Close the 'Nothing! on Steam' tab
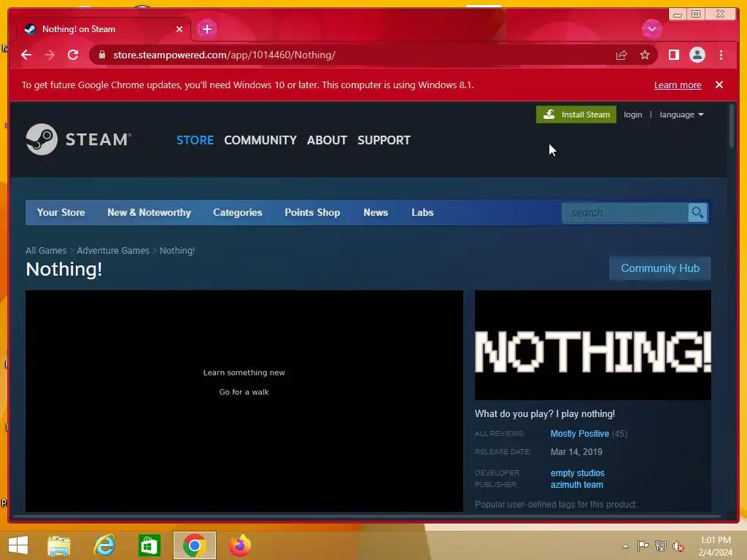Viewport: 747px width, 560px height. (179, 29)
